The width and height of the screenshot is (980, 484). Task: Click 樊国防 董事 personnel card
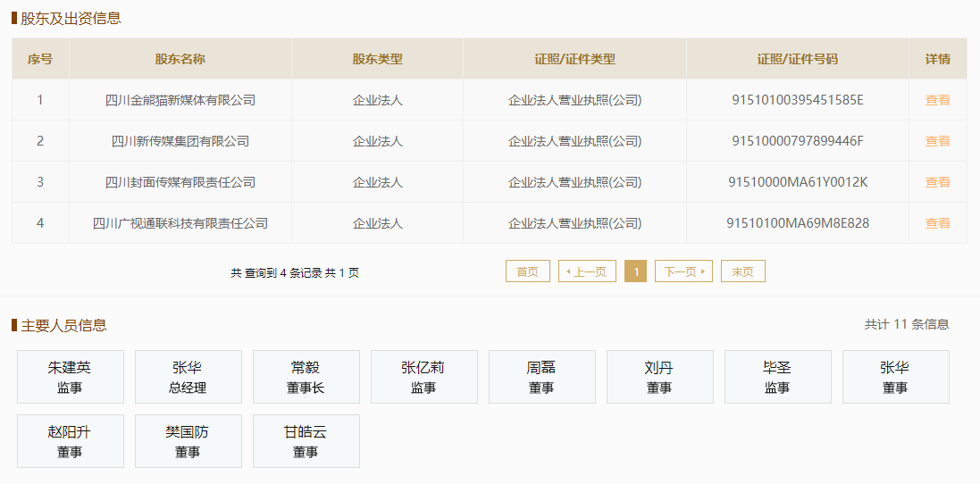tap(188, 441)
